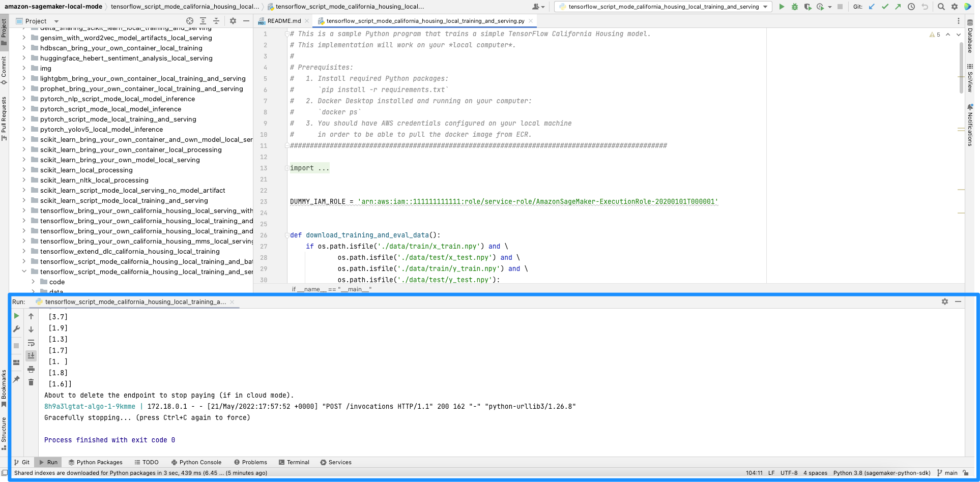Expand the hdbscan_bring_your_own_container_local_training folder

pyautogui.click(x=24, y=48)
